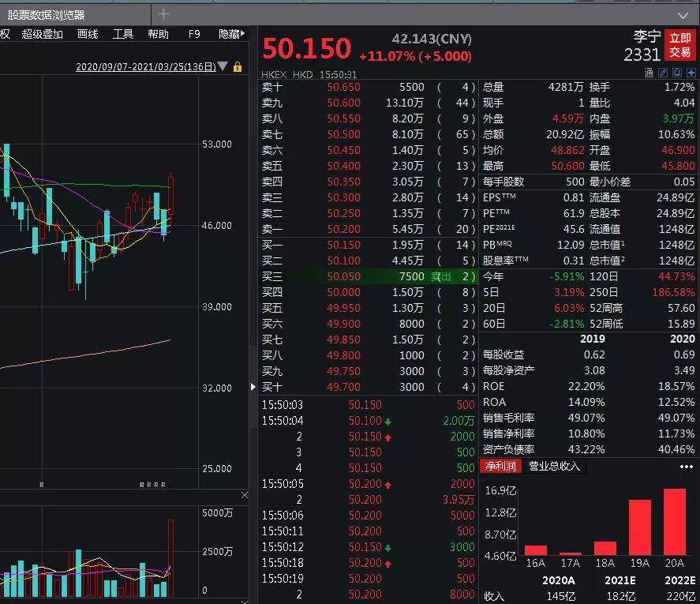
Task: Click the 19A net profit bar
Action: point(640,527)
